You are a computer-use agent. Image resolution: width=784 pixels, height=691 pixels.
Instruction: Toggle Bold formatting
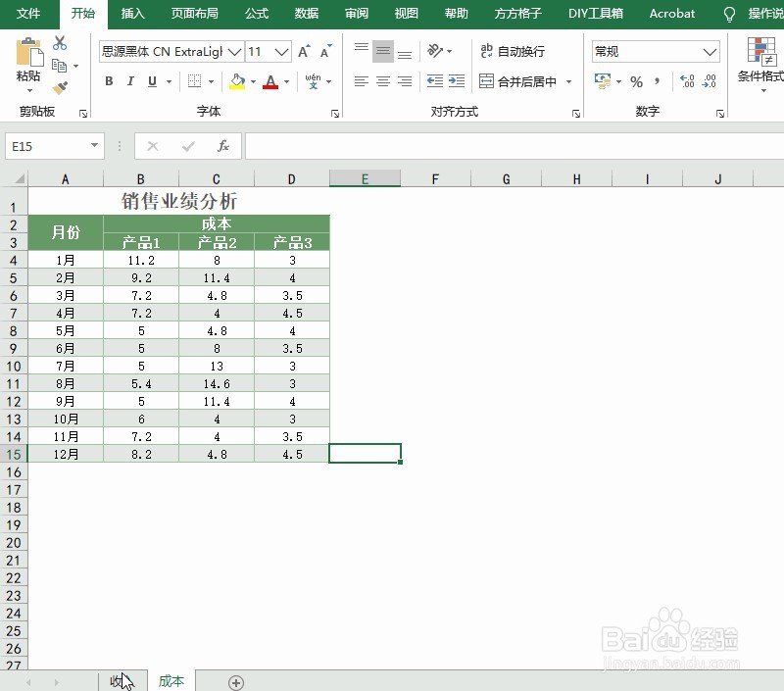coord(109,81)
